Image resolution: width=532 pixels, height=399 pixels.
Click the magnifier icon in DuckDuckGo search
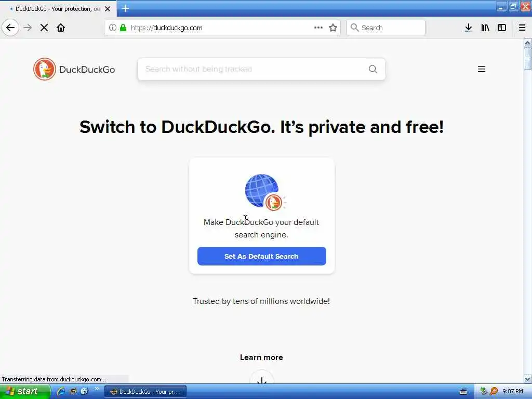pos(373,69)
